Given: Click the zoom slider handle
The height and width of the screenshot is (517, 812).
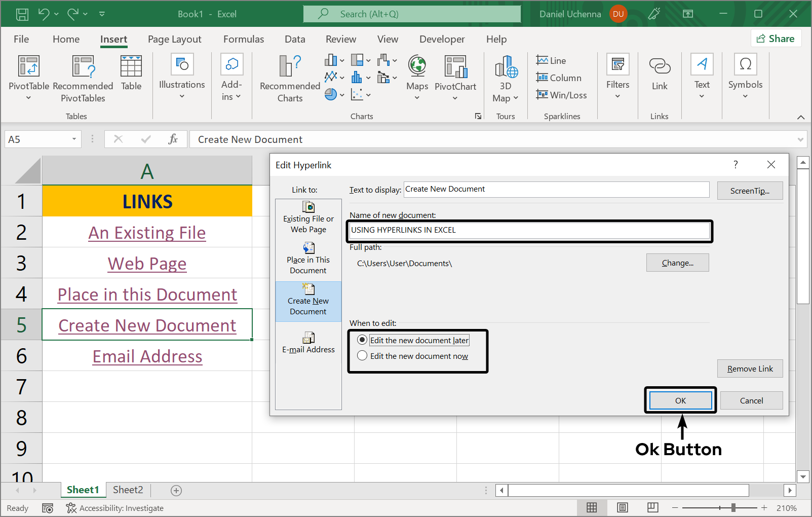Looking at the screenshot, I should 733,507.
